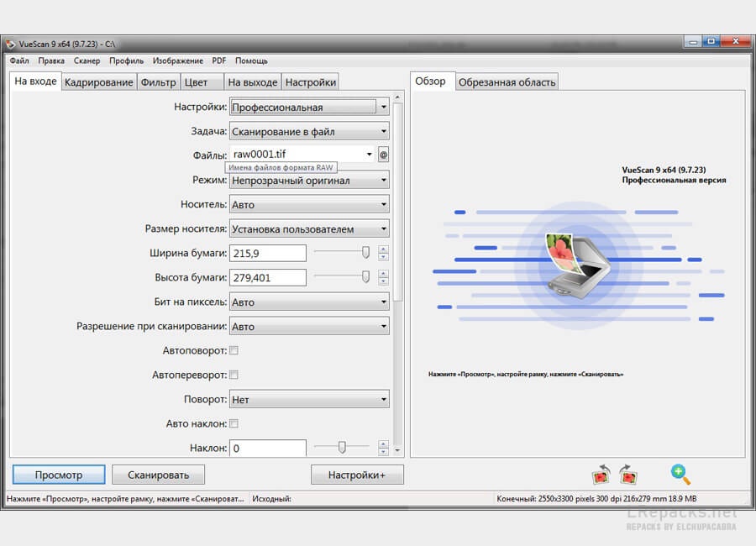Enable the Автопереворот checkbox
Viewport: 756px width, 546px height.
[x=233, y=375]
